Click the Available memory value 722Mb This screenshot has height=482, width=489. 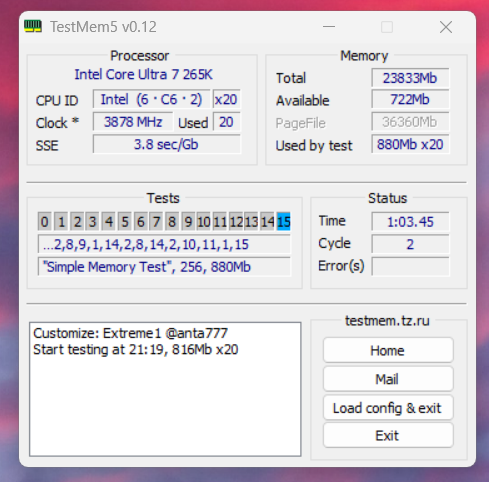(410, 99)
